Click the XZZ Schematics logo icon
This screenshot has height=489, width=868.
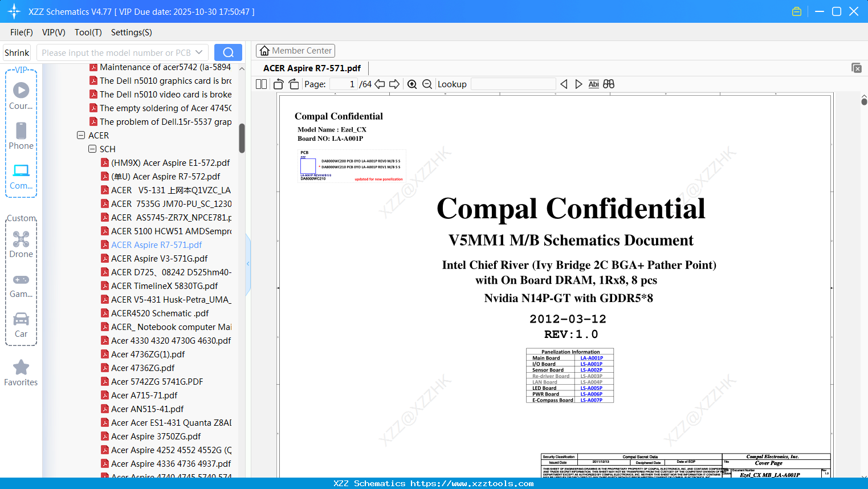[14, 11]
